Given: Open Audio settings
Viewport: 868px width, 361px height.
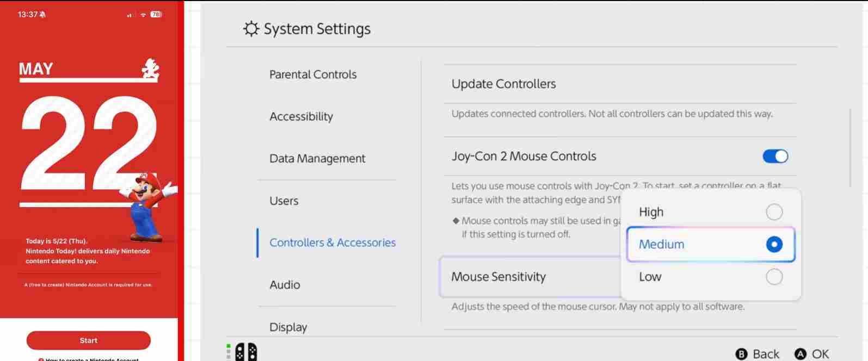Looking at the screenshot, I should [285, 285].
